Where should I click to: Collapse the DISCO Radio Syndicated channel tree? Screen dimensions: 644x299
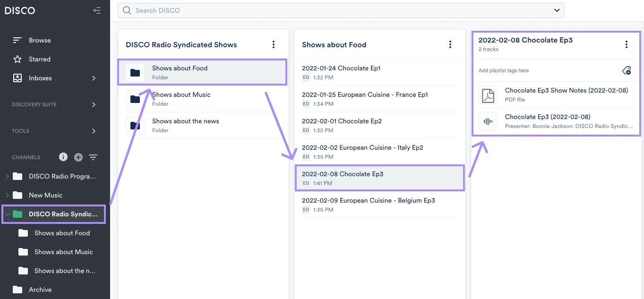coord(7,214)
